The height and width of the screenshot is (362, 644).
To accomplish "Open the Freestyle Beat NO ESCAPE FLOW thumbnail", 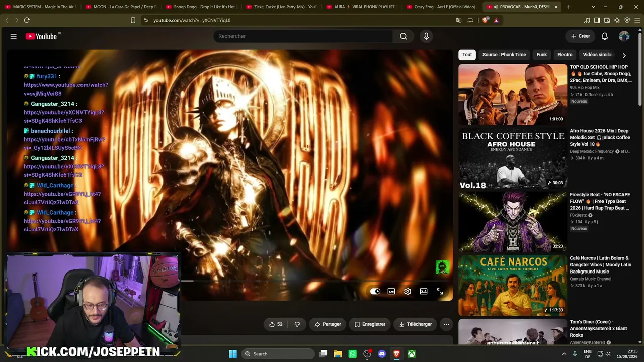I will (512, 222).
